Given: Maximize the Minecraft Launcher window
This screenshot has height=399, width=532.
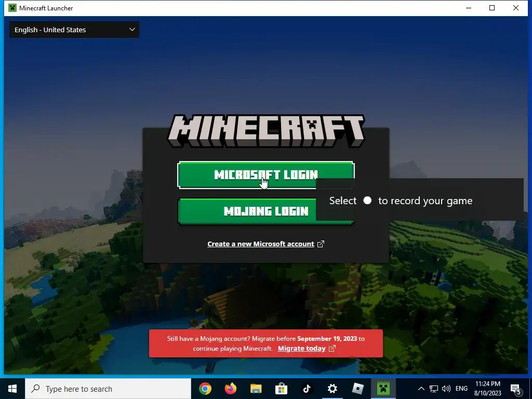Looking at the screenshot, I should (492, 8).
